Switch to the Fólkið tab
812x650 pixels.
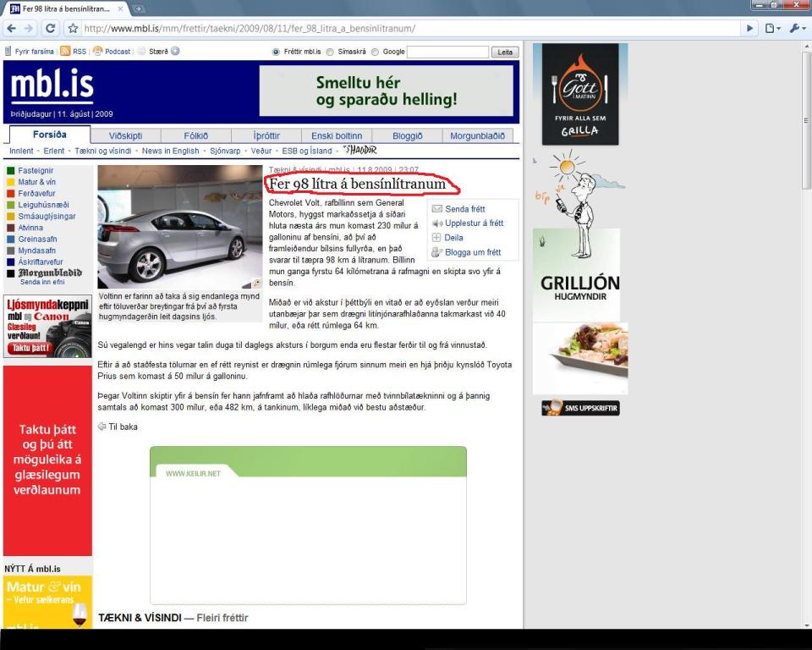point(195,135)
